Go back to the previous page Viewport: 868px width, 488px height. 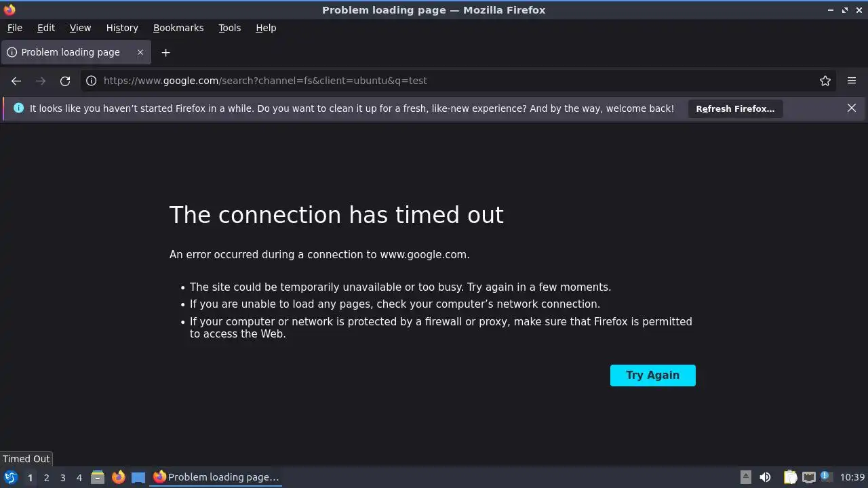coord(16,81)
